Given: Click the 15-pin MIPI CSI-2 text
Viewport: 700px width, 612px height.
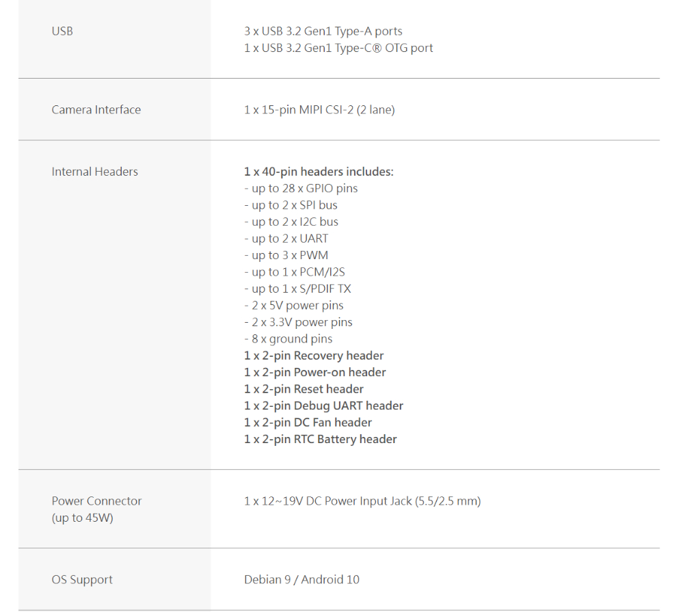Looking at the screenshot, I should click(x=319, y=110).
